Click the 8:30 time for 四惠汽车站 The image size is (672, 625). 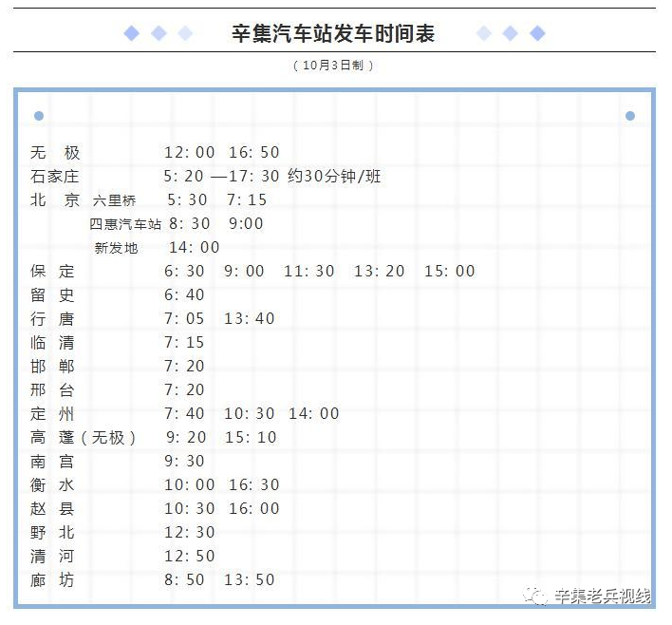(x=190, y=223)
